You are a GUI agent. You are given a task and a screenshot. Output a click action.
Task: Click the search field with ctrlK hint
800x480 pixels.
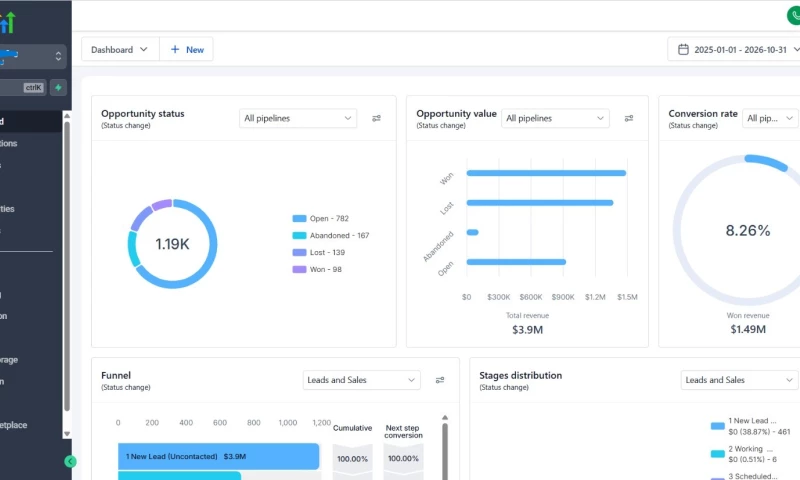(23, 88)
